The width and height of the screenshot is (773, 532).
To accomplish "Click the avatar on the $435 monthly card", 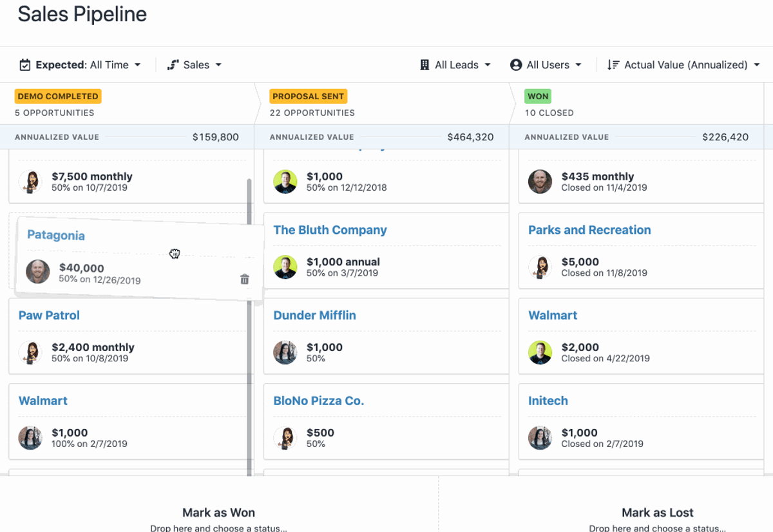I will (540, 182).
